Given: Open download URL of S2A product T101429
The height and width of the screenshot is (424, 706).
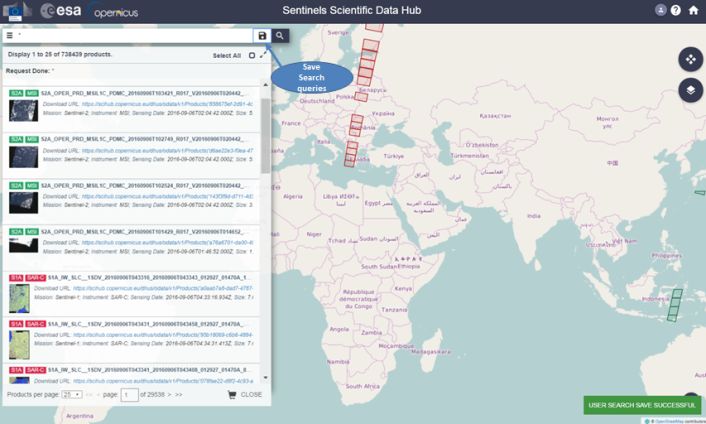Looking at the screenshot, I should click(x=167, y=242).
